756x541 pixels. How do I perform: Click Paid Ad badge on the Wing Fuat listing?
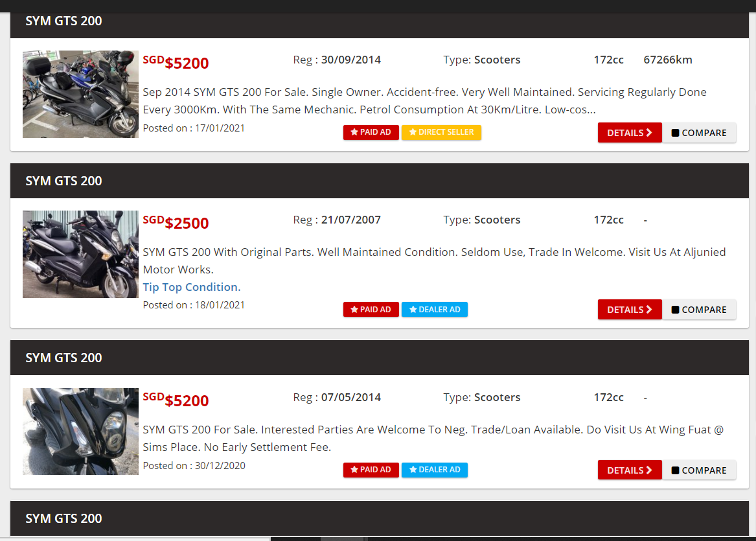[x=371, y=470]
